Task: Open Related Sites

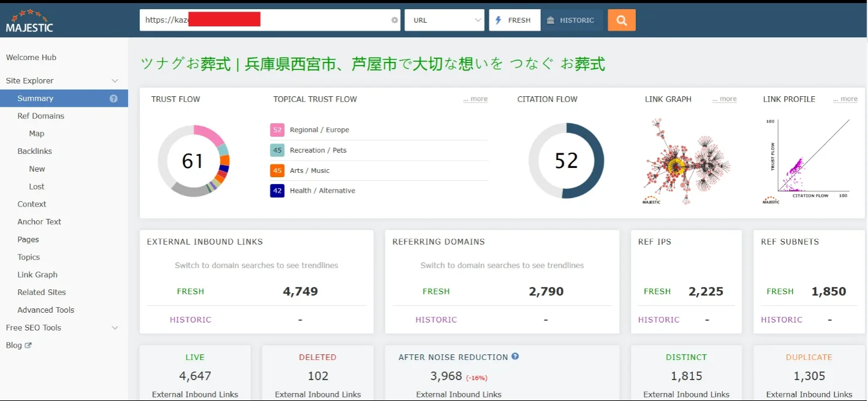Action: point(42,292)
